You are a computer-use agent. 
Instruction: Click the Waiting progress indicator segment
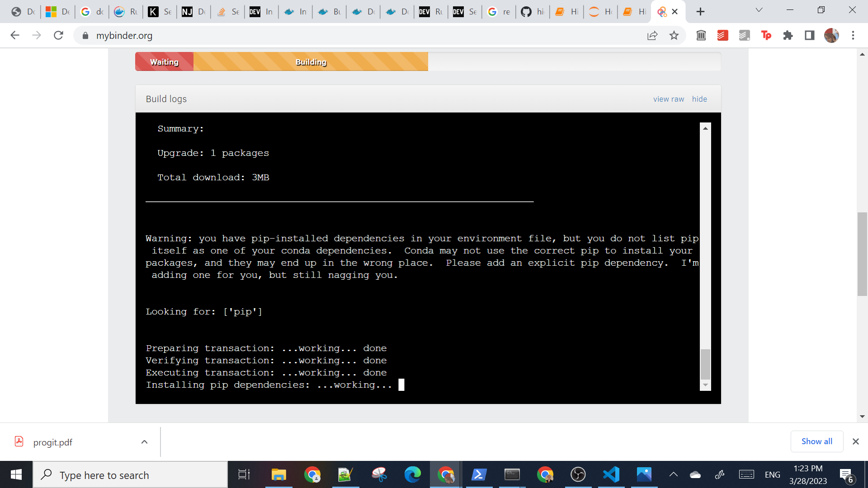(x=164, y=62)
